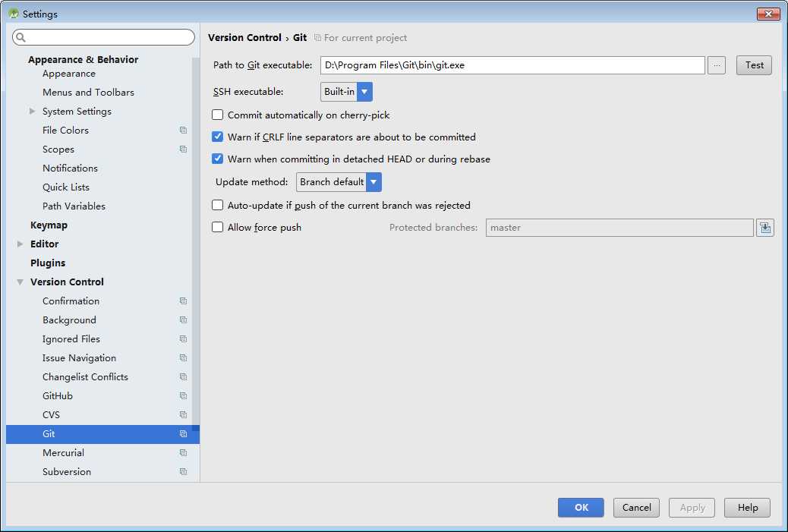This screenshot has height=532, width=788.
Task: Open the Update method Branch default dropdown
Action: pyautogui.click(x=339, y=182)
